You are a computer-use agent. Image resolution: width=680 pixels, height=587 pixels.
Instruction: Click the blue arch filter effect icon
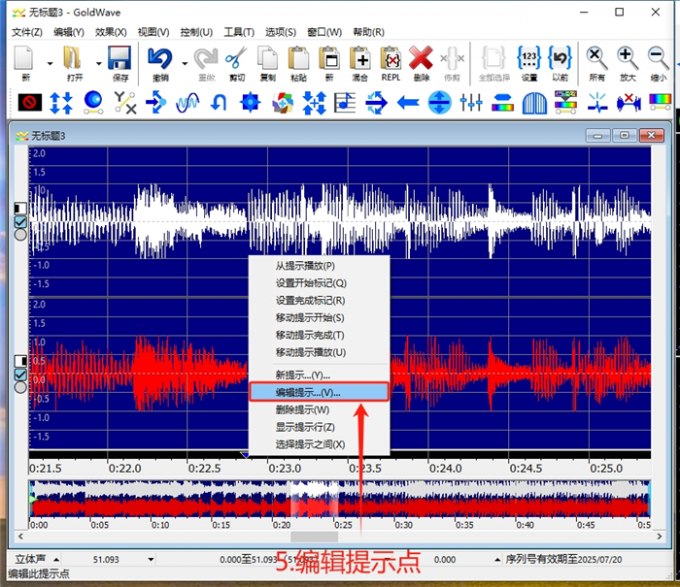pyautogui.click(x=534, y=103)
